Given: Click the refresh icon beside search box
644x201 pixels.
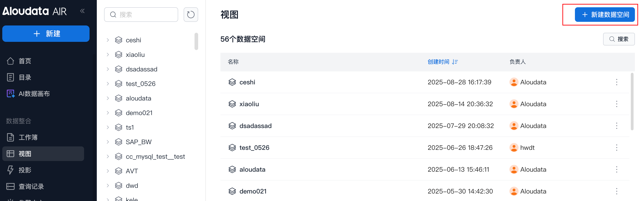Looking at the screenshot, I should (190, 15).
